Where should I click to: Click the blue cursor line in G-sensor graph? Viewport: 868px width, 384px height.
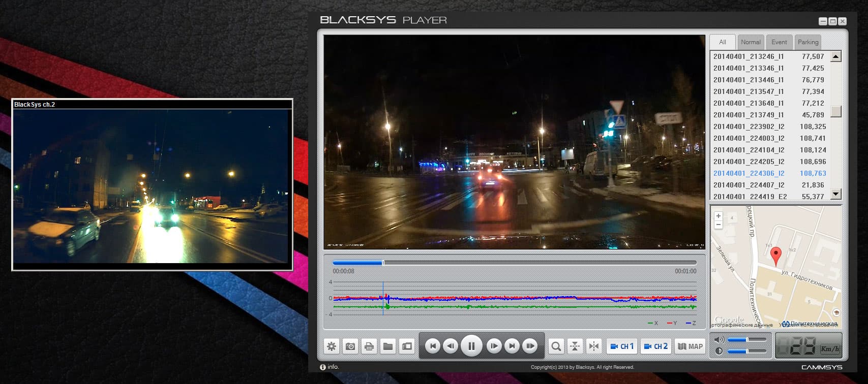383,299
